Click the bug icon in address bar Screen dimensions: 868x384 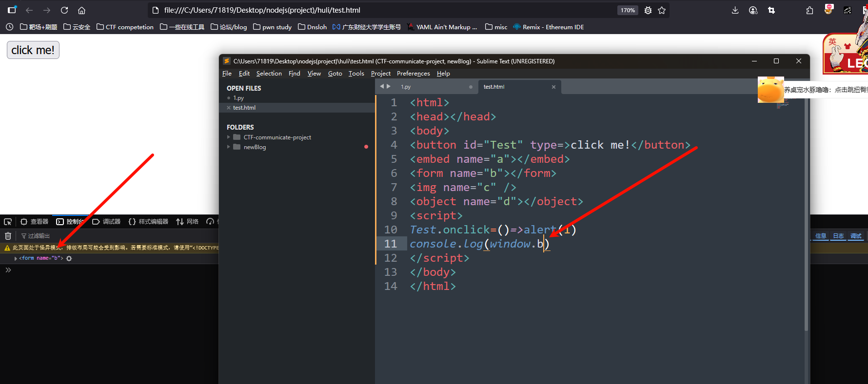pos(648,10)
